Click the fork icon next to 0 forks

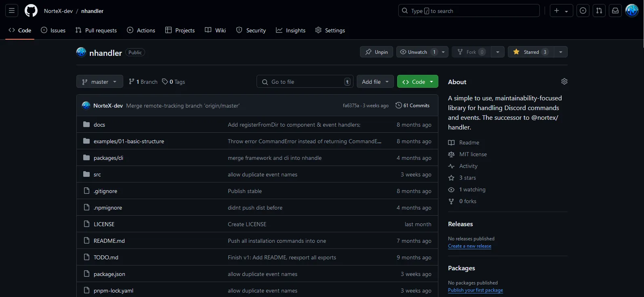pyautogui.click(x=451, y=201)
